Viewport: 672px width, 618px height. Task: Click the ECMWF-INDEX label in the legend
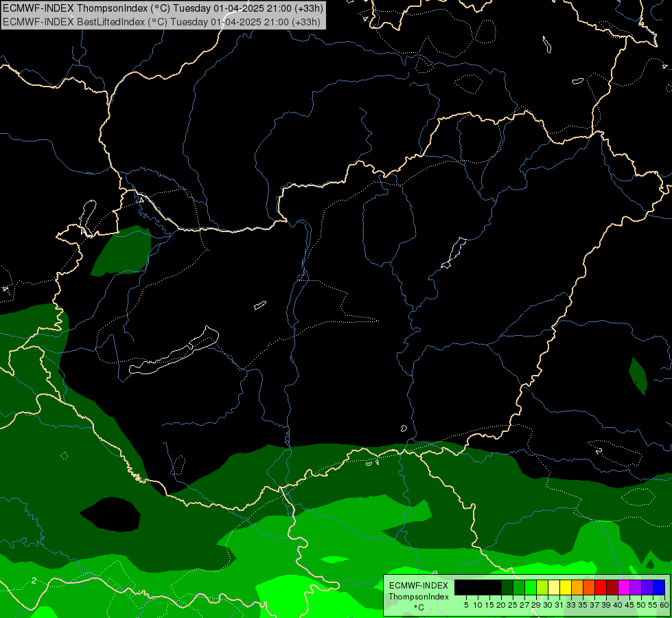[x=419, y=586]
